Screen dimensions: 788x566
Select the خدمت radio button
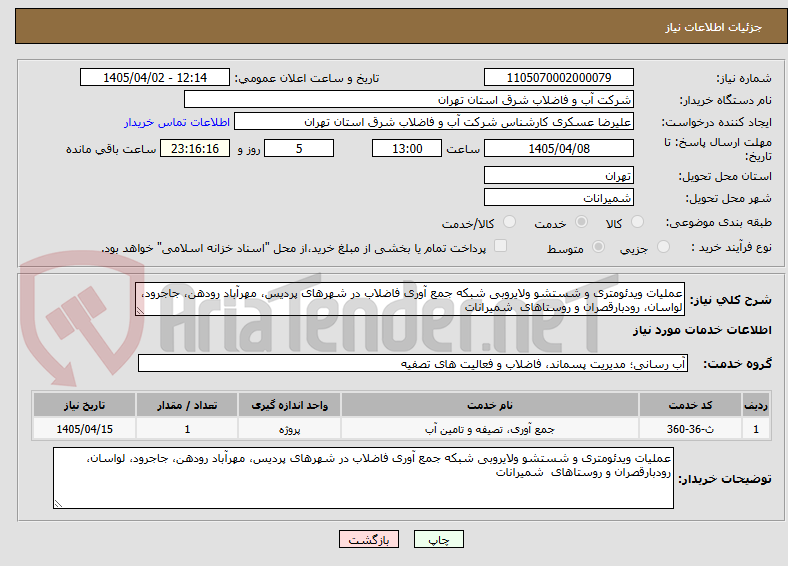pos(581,222)
